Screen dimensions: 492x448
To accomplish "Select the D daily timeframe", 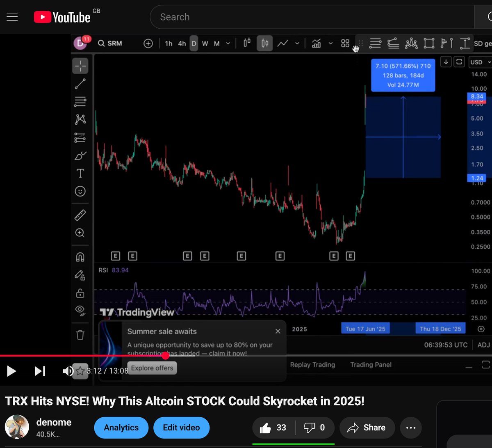I will coord(194,43).
